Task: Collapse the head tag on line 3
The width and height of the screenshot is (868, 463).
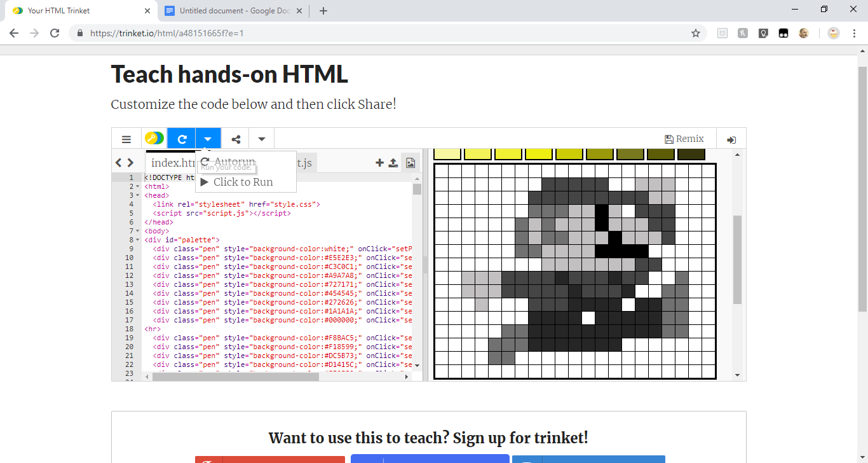Action: coord(138,196)
